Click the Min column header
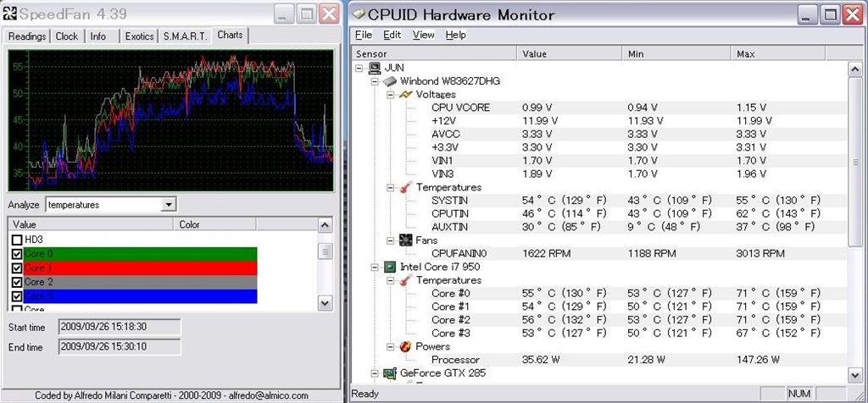 676,53
